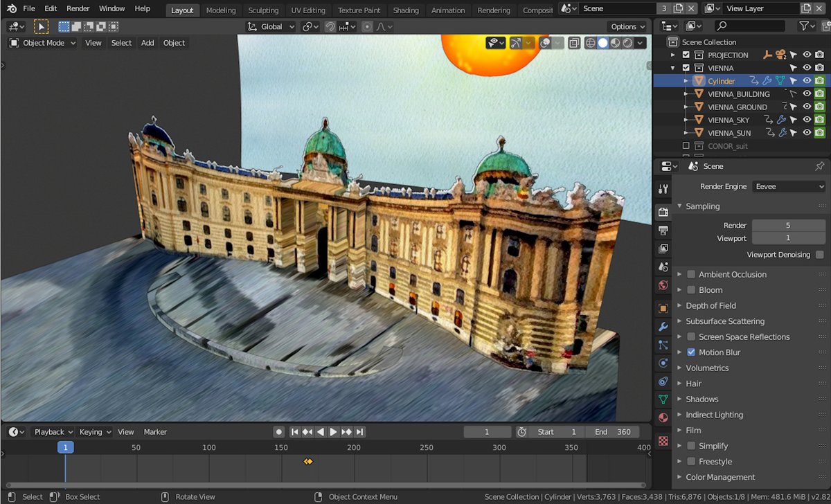Viewport: 831px width, 504px height.
Task: Enable Ambient Occlusion checkbox
Action: (691, 274)
